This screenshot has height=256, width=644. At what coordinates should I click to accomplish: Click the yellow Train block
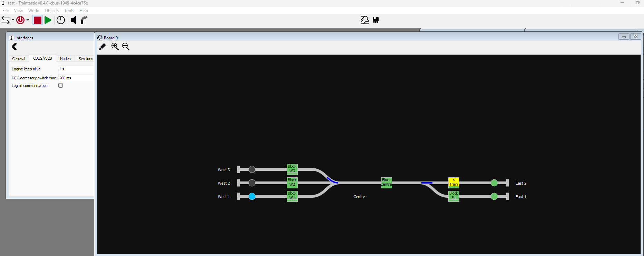click(453, 182)
